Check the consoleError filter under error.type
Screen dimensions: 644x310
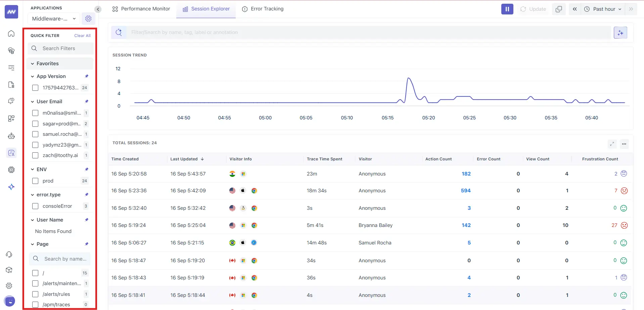click(x=35, y=206)
